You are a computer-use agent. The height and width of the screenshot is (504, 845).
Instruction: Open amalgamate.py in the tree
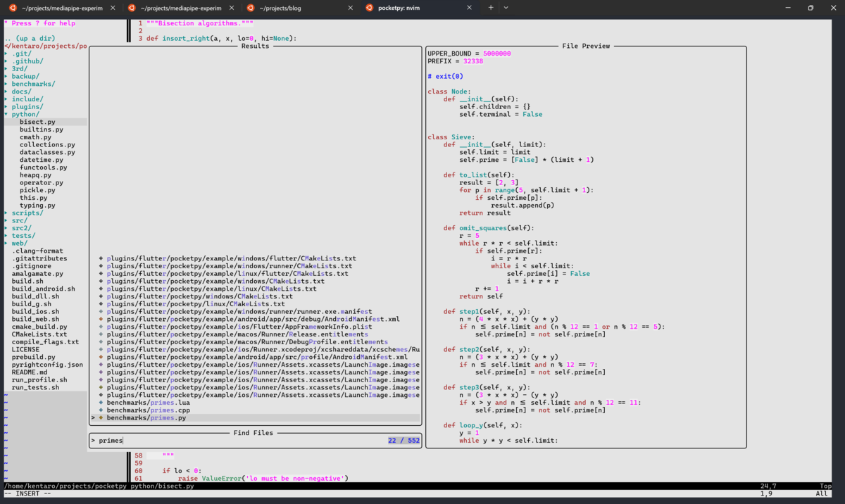37,273
